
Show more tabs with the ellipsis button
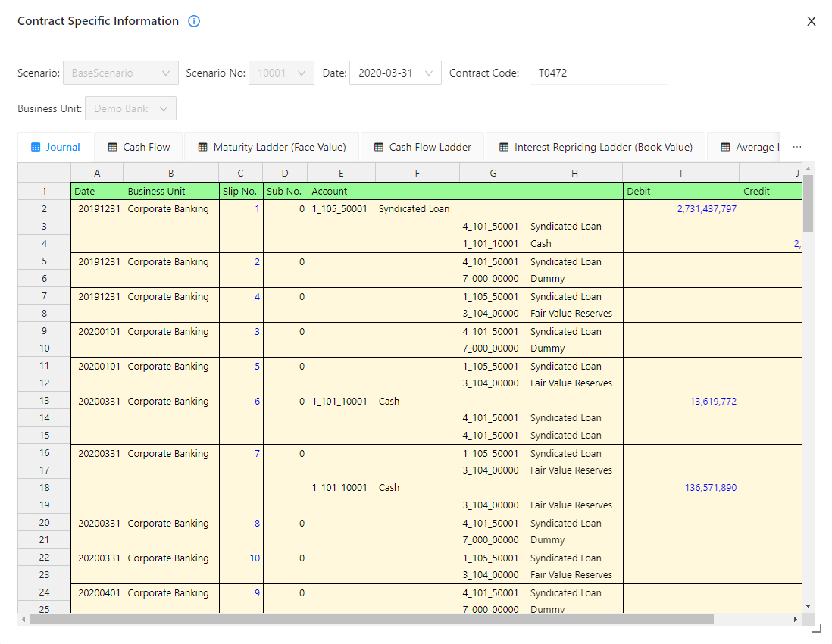(796, 147)
